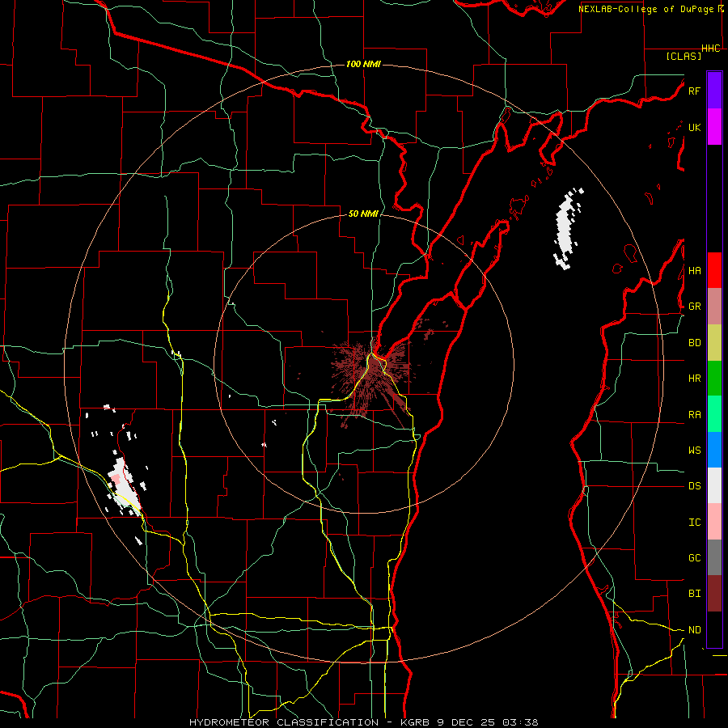This screenshot has height=728, width=728.
Task: Click the GR legend label text
Action: 694,307
